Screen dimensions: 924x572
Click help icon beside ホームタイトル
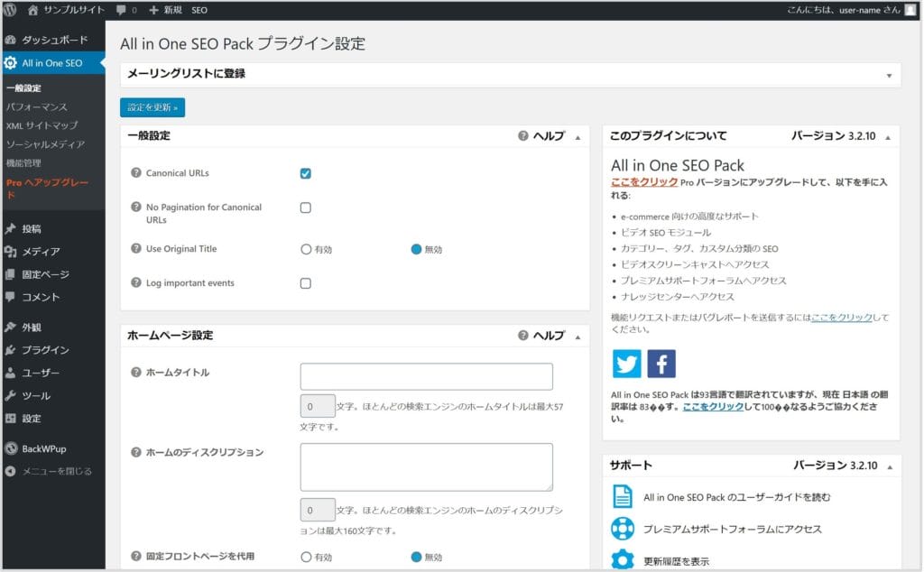tap(136, 373)
